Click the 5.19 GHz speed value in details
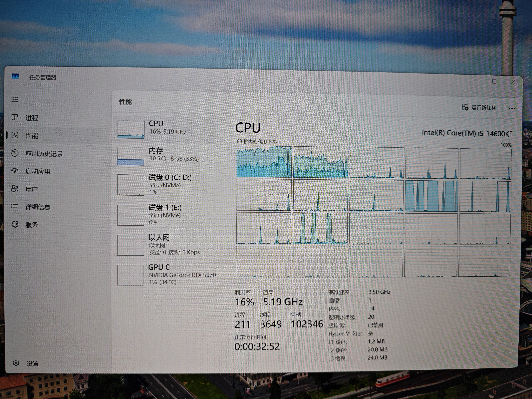The height and width of the screenshot is (399, 532). tap(283, 302)
